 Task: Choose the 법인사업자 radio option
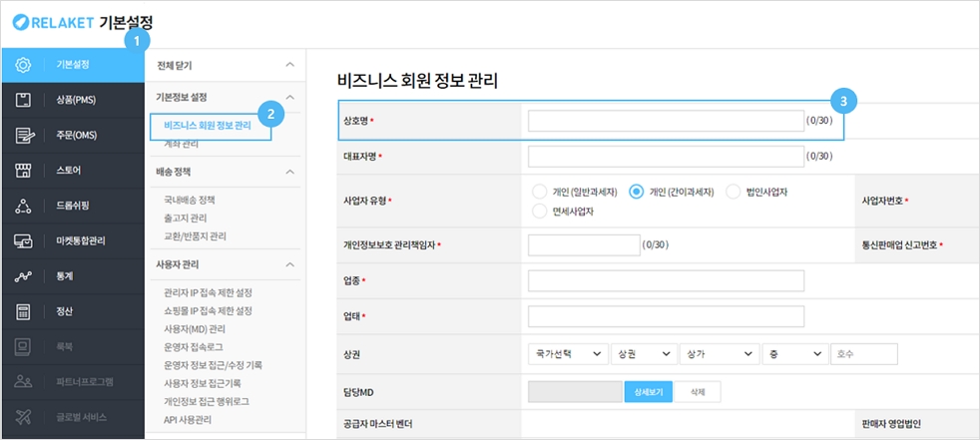tap(734, 192)
